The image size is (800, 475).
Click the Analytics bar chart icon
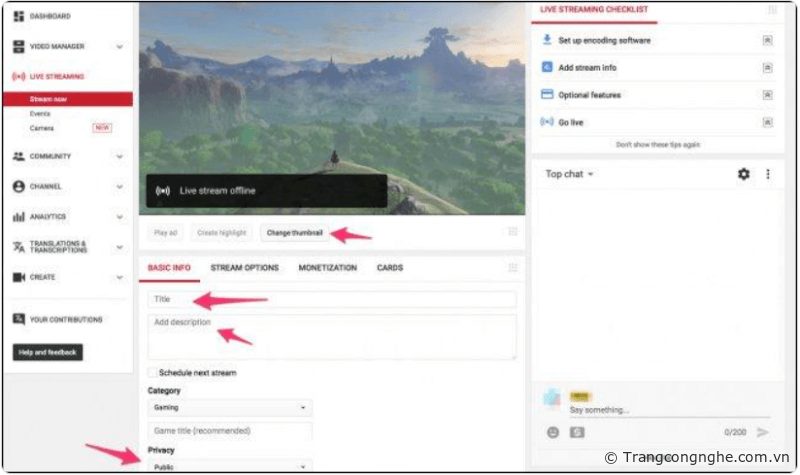coord(19,216)
